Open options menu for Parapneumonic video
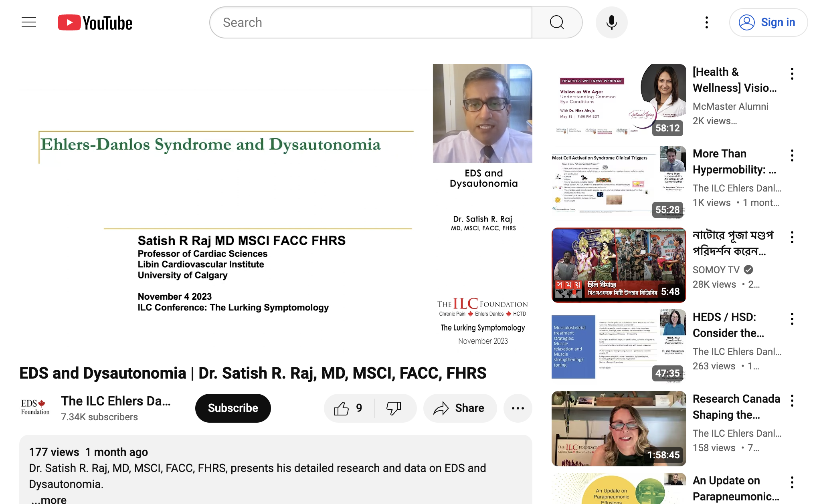The height and width of the screenshot is (504, 821). click(792, 482)
